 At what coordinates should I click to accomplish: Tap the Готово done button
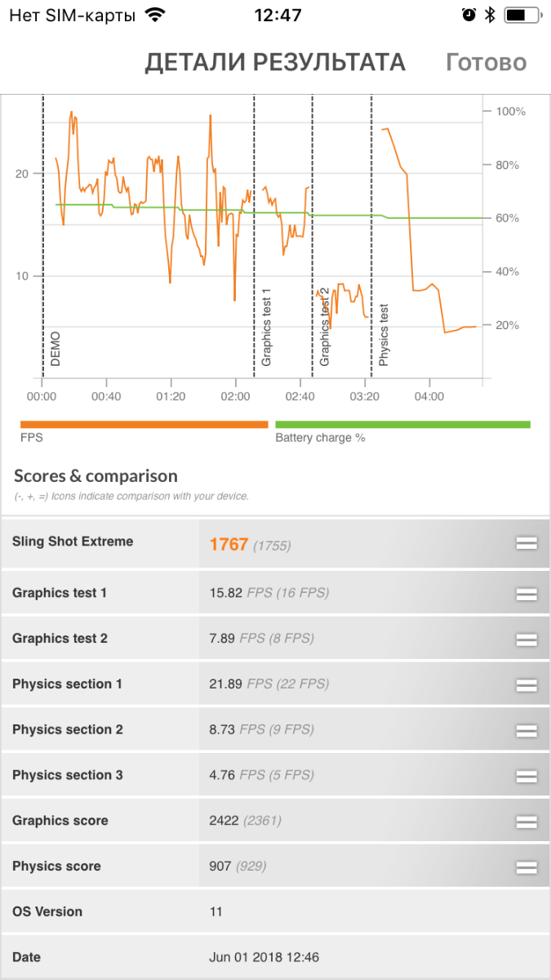point(486,63)
